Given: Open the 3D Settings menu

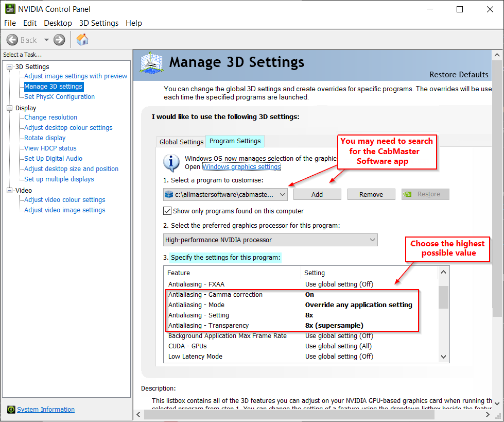Looking at the screenshot, I should (x=99, y=23).
